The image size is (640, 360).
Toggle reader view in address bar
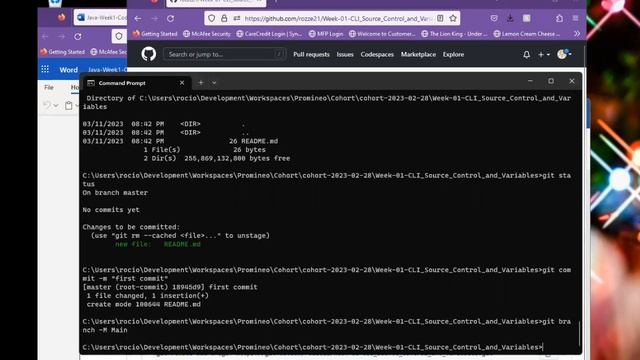tap(440, 18)
